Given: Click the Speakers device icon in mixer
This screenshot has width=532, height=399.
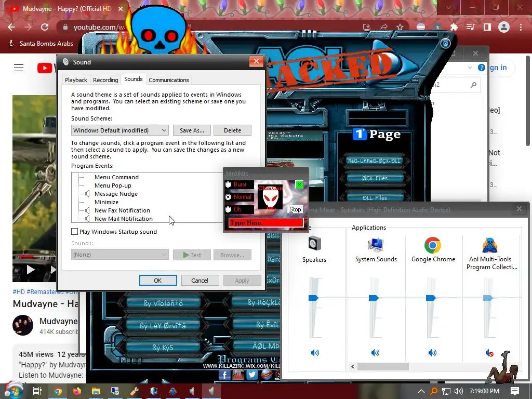Looking at the screenshot, I should coord(314,243).
